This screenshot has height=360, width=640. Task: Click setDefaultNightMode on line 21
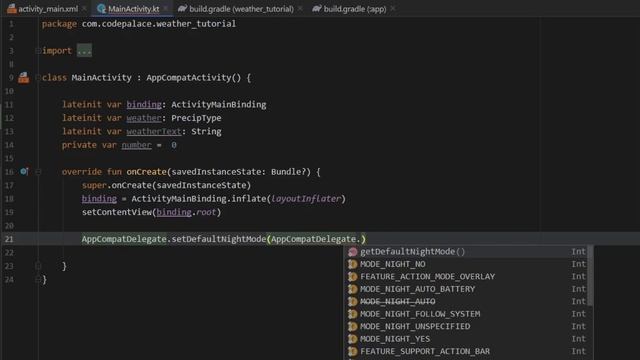pos(219,239)
